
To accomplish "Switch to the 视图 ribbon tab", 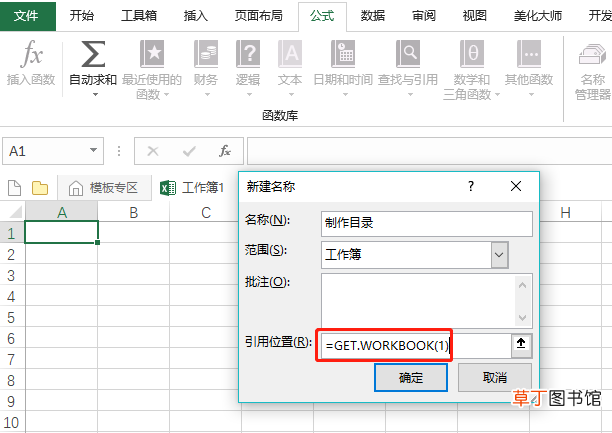I will click(474, 16).
